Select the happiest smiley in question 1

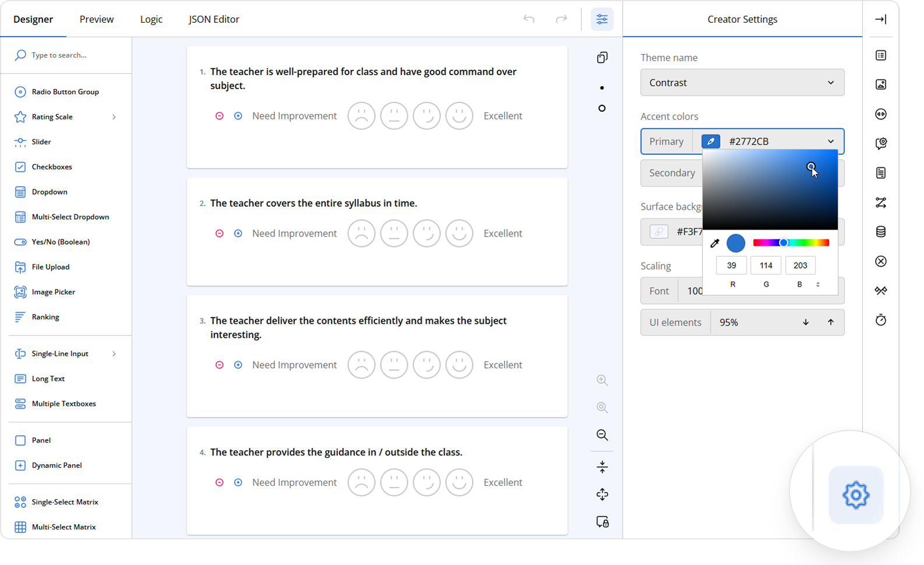pyautogui.click(x=459, y=116)
